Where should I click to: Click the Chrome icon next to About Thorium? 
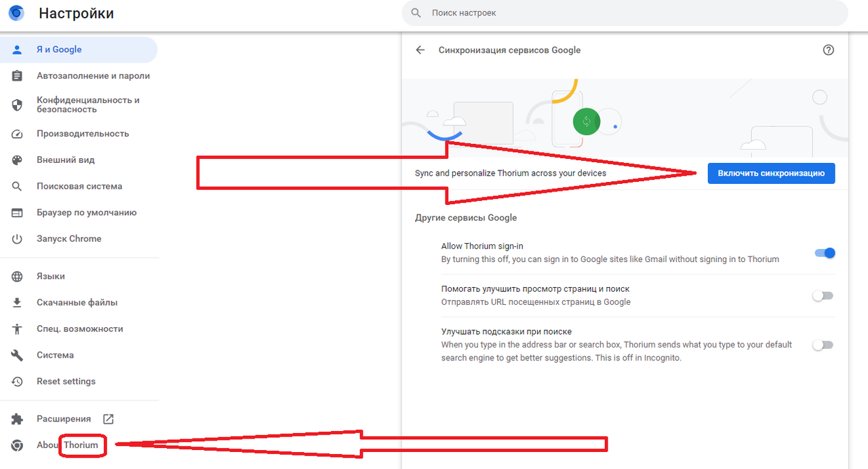pos(18,445)
